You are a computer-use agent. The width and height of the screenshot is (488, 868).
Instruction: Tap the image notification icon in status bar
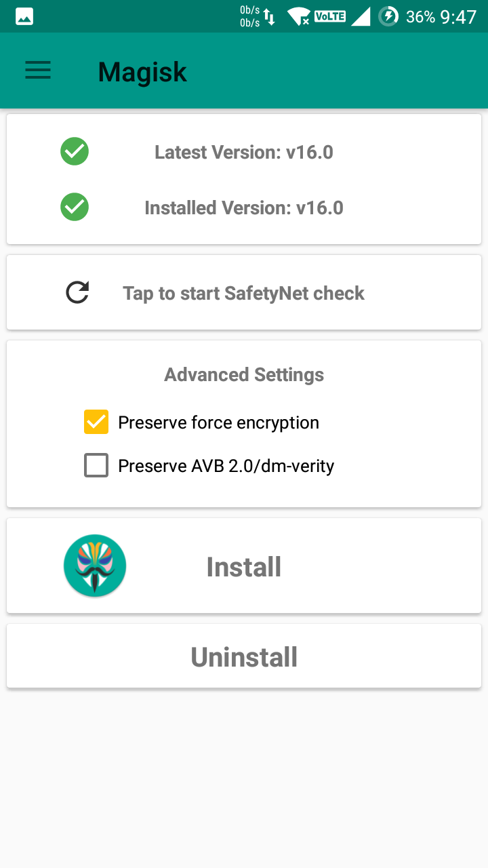pos(24,16)
